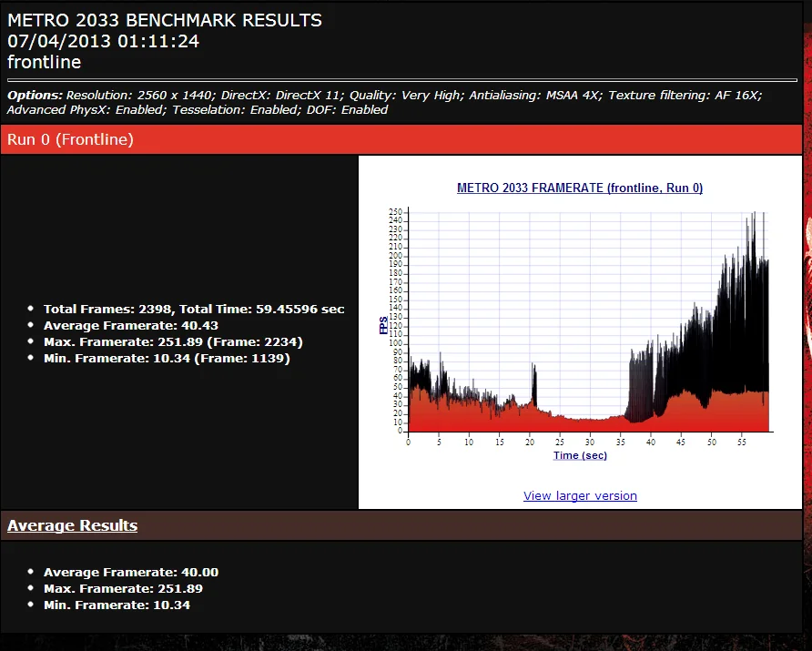Select Average Framerate: 40.43 line
This screenshot has width=812, height=651.
(x=130, y=326)
